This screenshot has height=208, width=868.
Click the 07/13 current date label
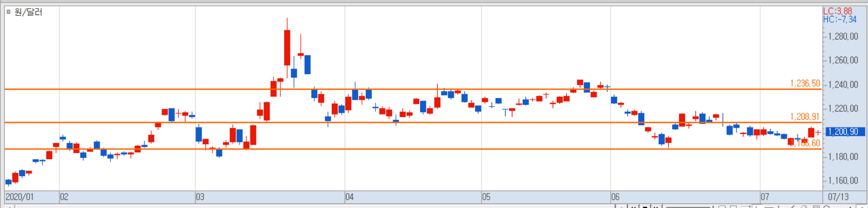click(838, 197)
